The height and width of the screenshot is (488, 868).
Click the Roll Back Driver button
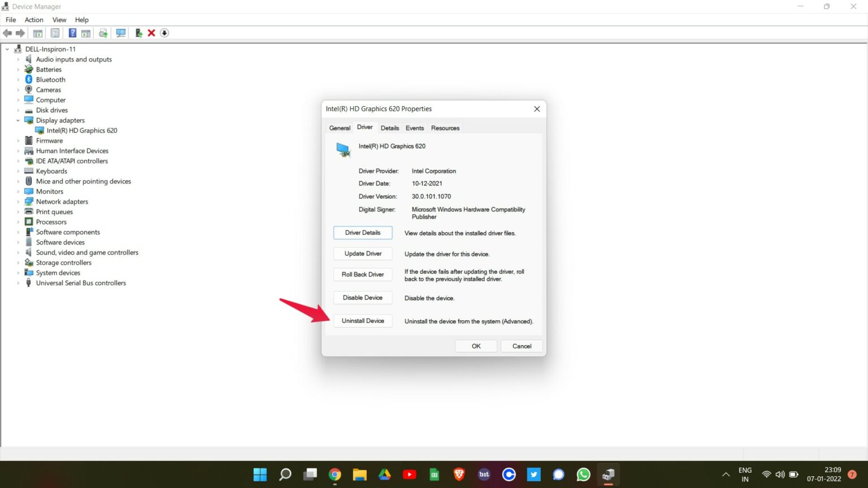point(362,274)
